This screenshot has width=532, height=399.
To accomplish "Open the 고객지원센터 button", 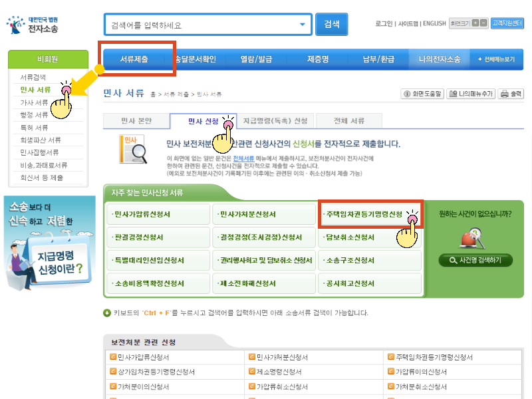I will click(x=508, y=23).
